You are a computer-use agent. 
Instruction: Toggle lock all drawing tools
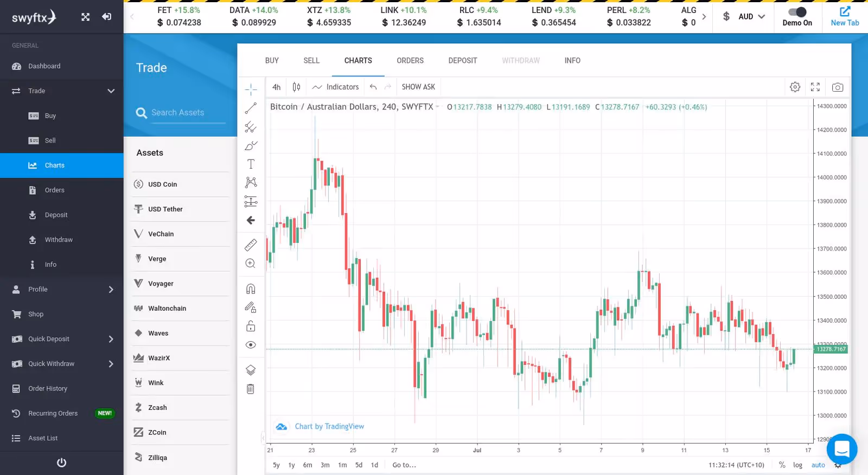pyautogui.click(x=251, y=326)
